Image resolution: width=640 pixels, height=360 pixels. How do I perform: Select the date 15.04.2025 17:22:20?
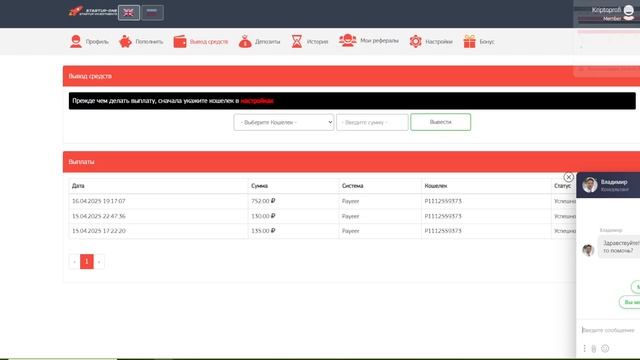[98, 231]
